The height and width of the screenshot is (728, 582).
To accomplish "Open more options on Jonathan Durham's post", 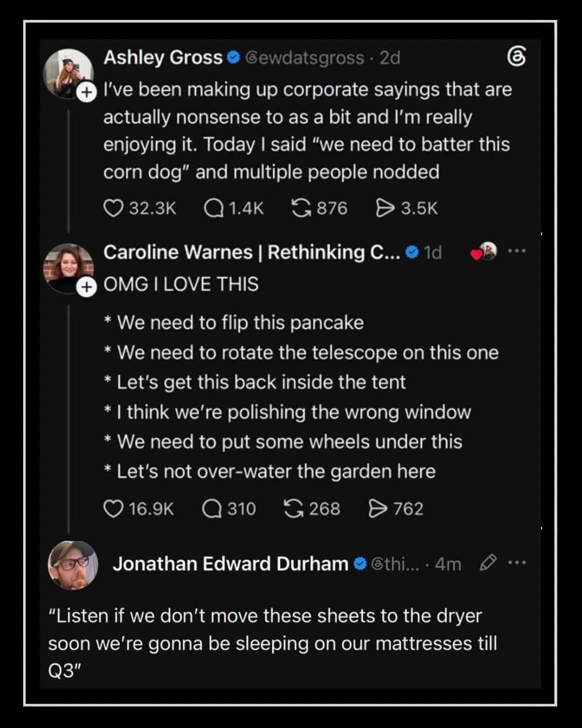I will click(516, 564).
